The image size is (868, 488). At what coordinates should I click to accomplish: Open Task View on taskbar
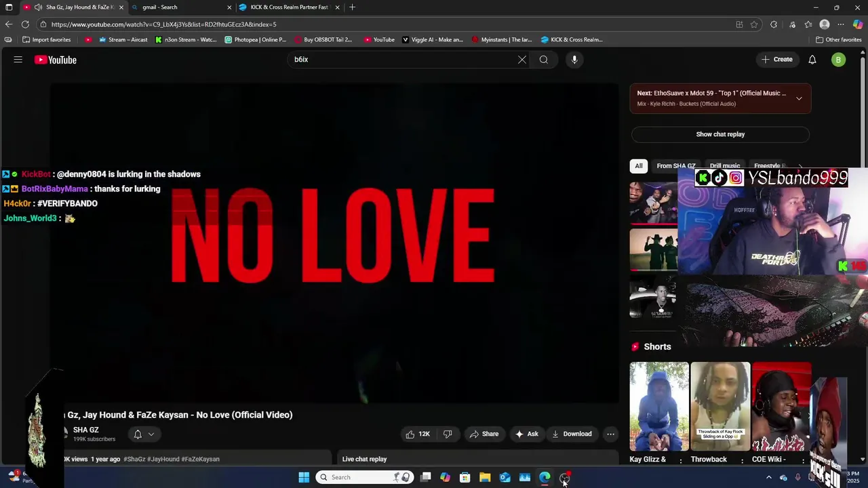click(426, 477)
